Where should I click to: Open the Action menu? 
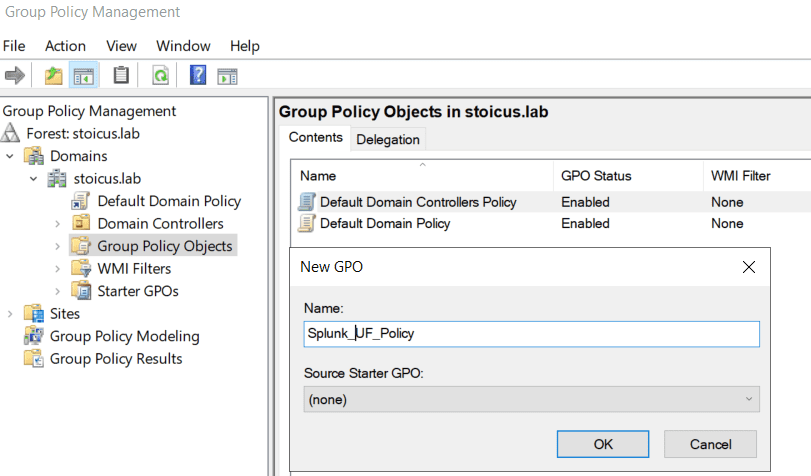pyautogui.click(x=65, y=46)
